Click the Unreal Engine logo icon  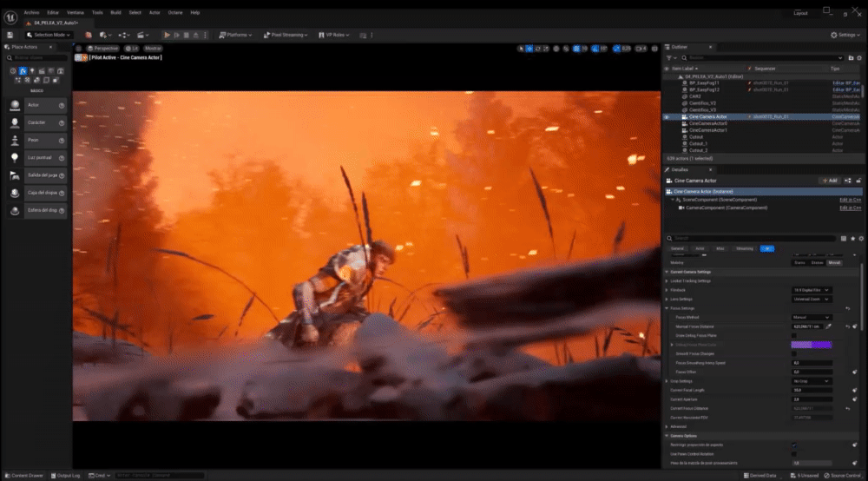(x=10, y=17)
